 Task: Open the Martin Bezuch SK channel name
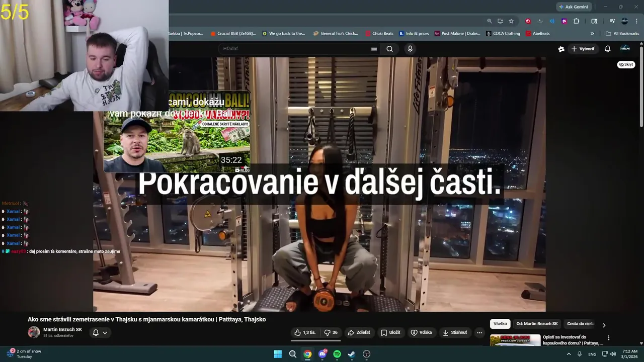[62, 330]
